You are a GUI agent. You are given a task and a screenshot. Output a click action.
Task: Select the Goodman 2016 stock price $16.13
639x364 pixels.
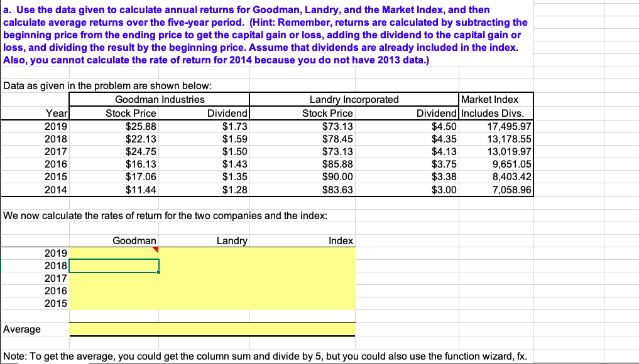[141, 164]
